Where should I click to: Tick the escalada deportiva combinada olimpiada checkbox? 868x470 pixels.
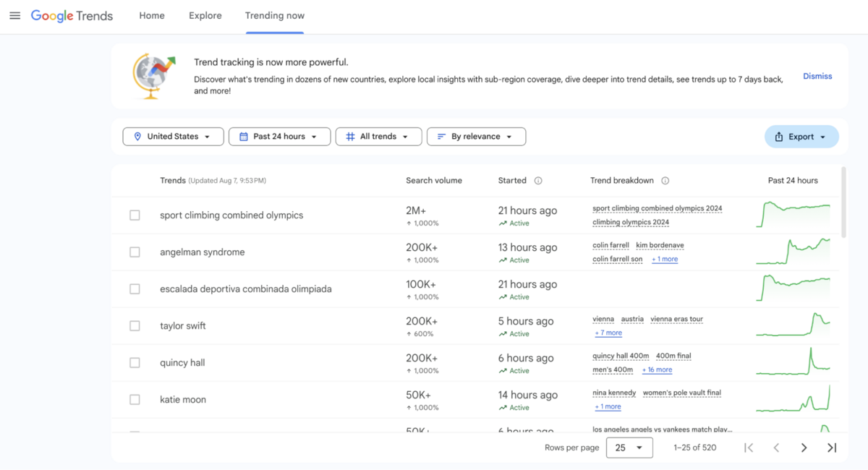(x=135, y=289)
